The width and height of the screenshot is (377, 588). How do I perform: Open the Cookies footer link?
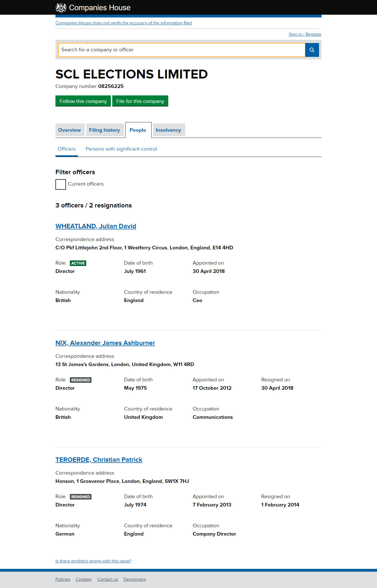click(x=84, y=579)
